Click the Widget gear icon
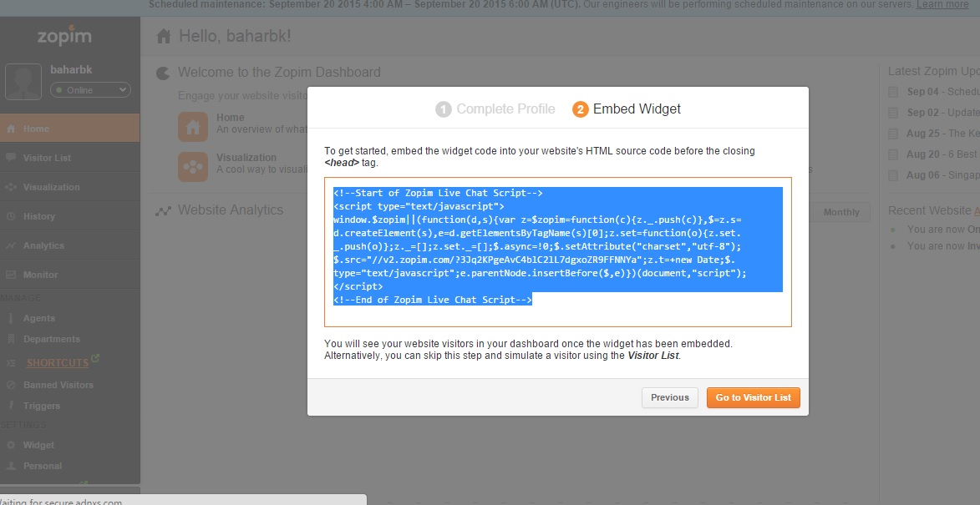The image size is (980, 505). 11,445
